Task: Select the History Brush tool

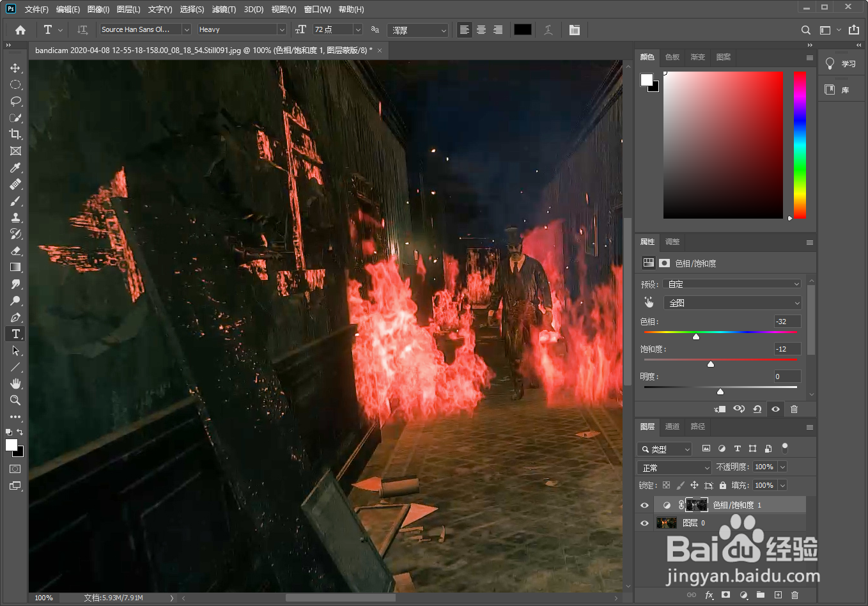Action: (x=15, y=234)
